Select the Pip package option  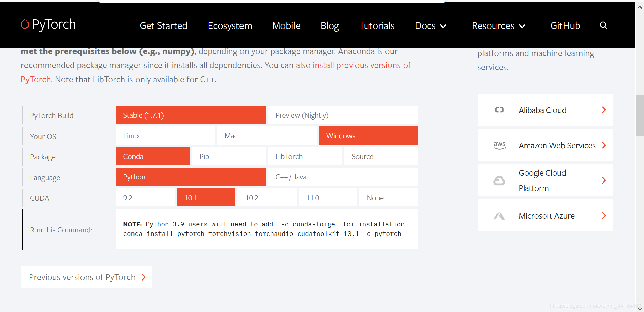click(229, 156)
